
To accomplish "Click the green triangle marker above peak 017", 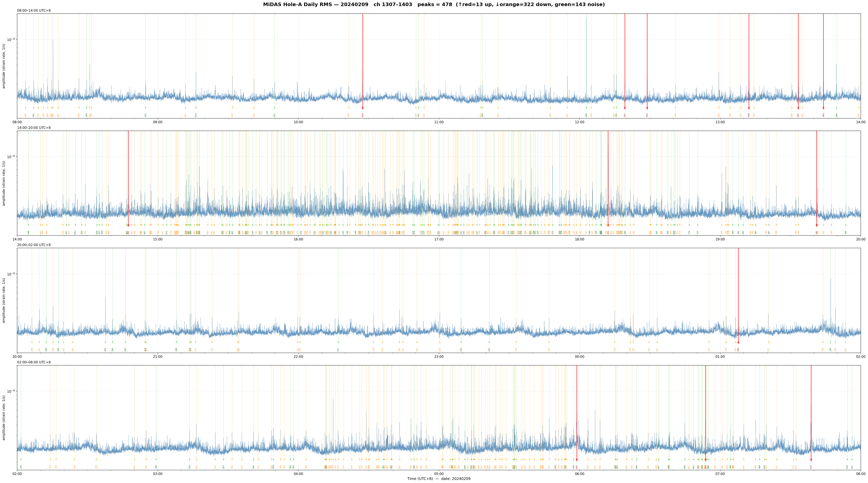I will coord(275,108).
